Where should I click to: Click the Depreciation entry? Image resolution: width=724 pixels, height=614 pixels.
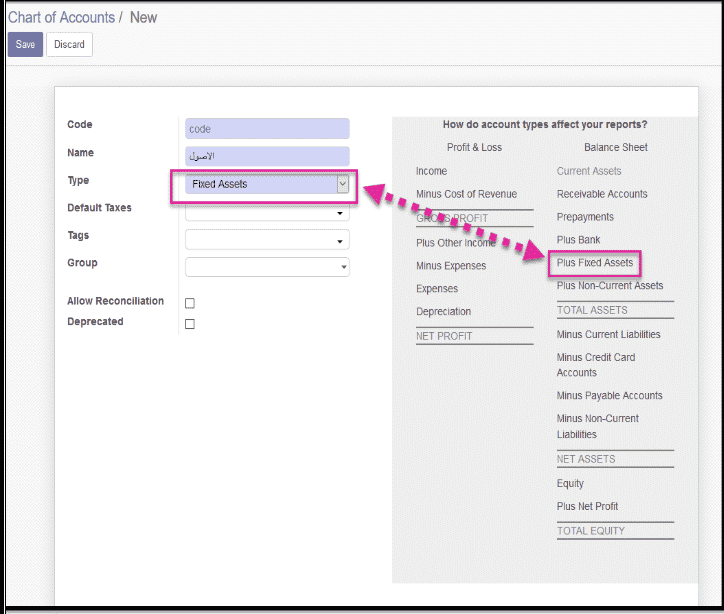pos(443,312)
